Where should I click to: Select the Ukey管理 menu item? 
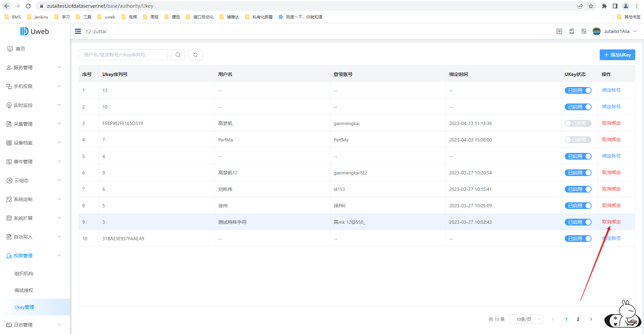tap(35, 307)
